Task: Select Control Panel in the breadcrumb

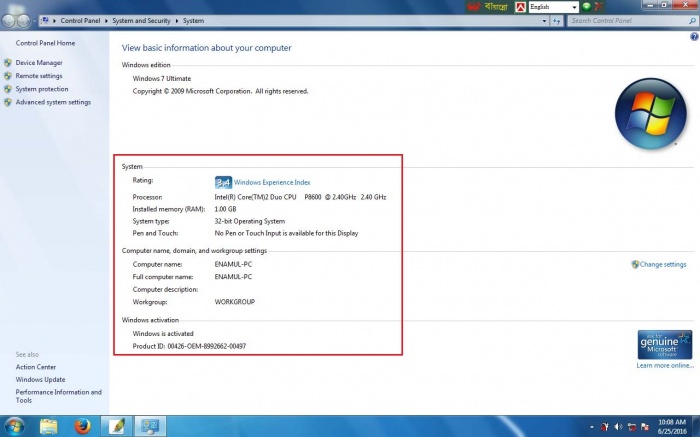Action: point(80,21)
